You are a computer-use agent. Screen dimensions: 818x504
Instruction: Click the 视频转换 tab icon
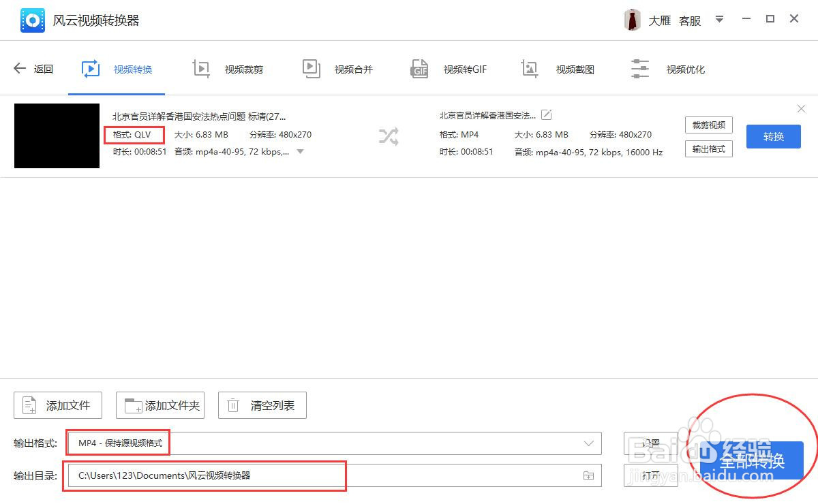90,69
